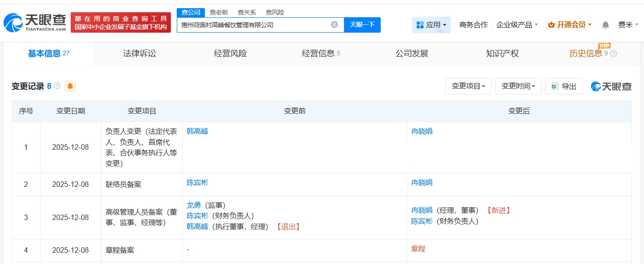Switch to the 知识产权 tab
644x264 pixels.
click(502, 54)
